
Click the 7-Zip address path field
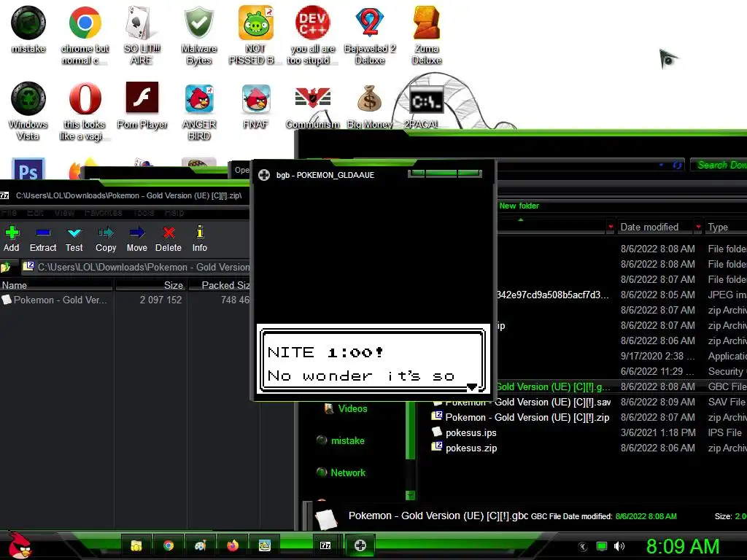coord(136,267)
